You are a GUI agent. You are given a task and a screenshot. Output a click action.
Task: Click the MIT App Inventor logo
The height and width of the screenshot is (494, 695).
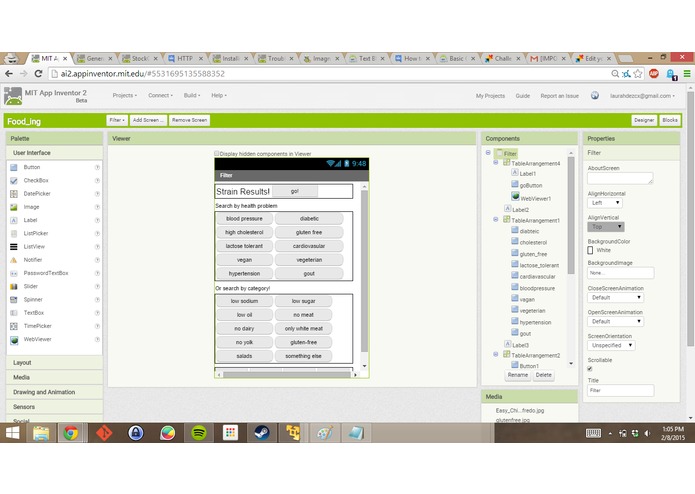click(12, 96)
